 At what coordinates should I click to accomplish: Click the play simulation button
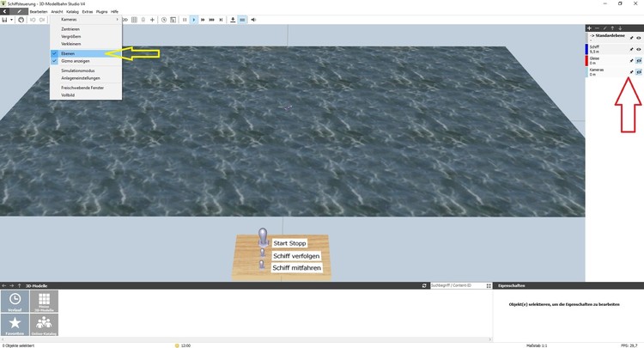[x=193, y=20]
